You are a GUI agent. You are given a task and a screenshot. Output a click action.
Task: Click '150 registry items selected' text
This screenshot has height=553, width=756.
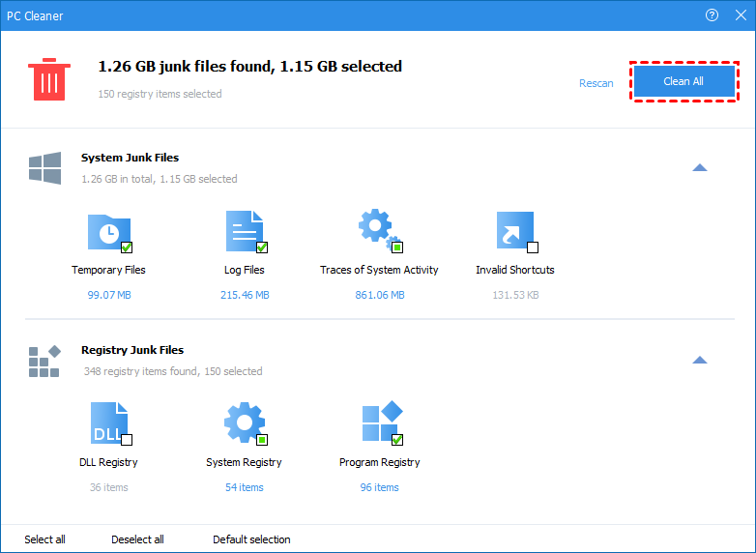coord(160,94)
